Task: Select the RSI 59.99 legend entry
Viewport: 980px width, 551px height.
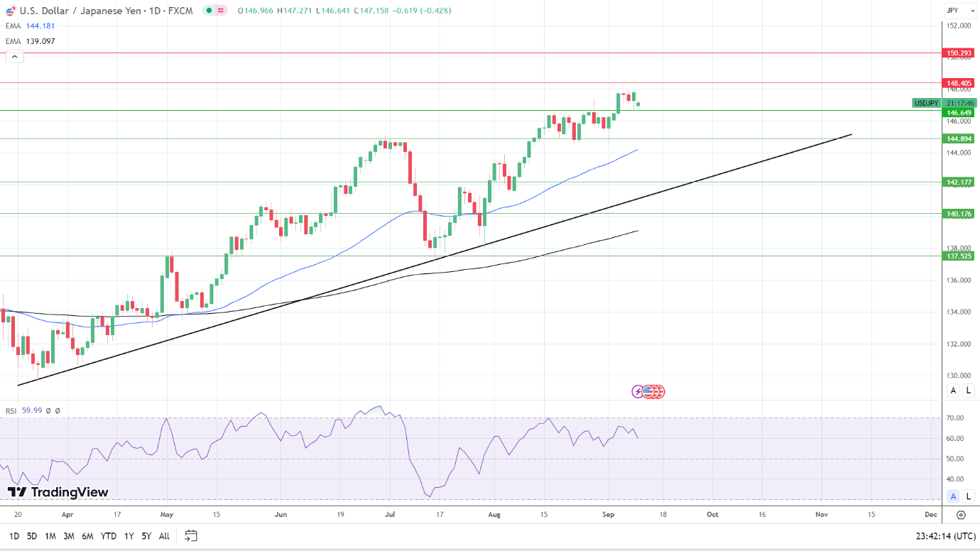Action: tap(24, 410)
